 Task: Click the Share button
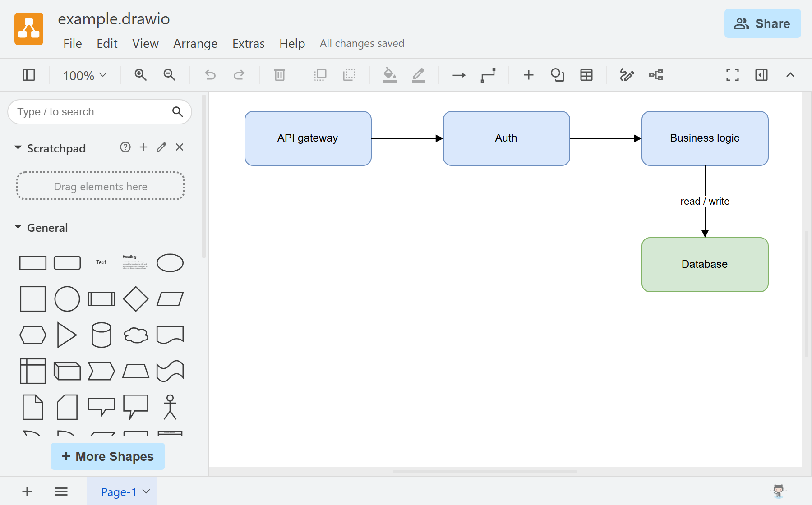[x=762, y=23]
